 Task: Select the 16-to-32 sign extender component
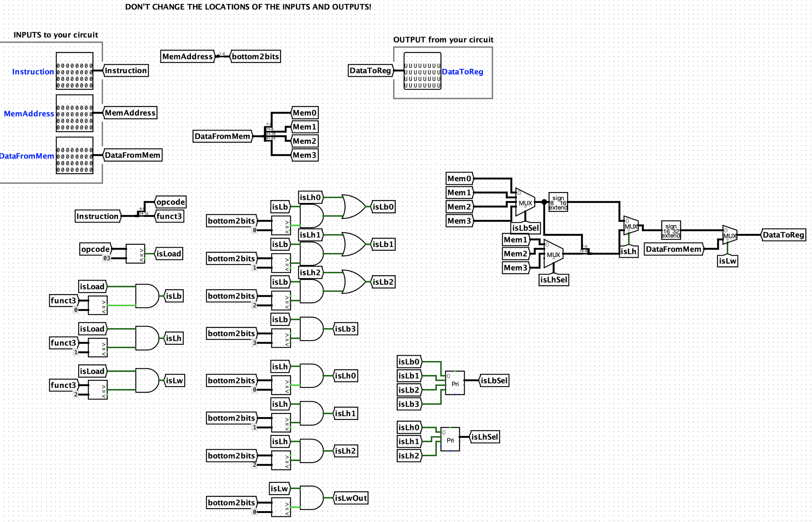[670, 231]
